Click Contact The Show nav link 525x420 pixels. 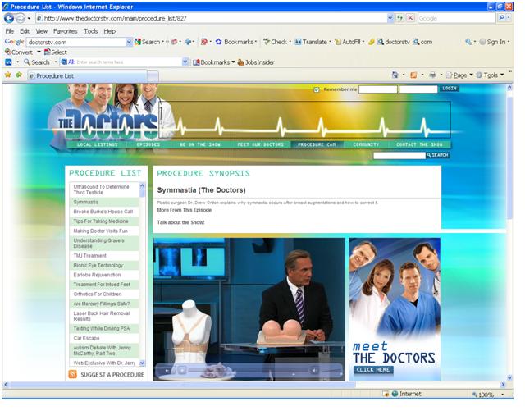tap(419, 144)
